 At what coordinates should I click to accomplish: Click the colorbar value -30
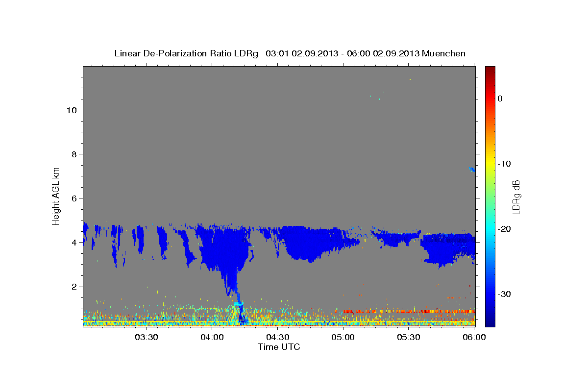504,294
